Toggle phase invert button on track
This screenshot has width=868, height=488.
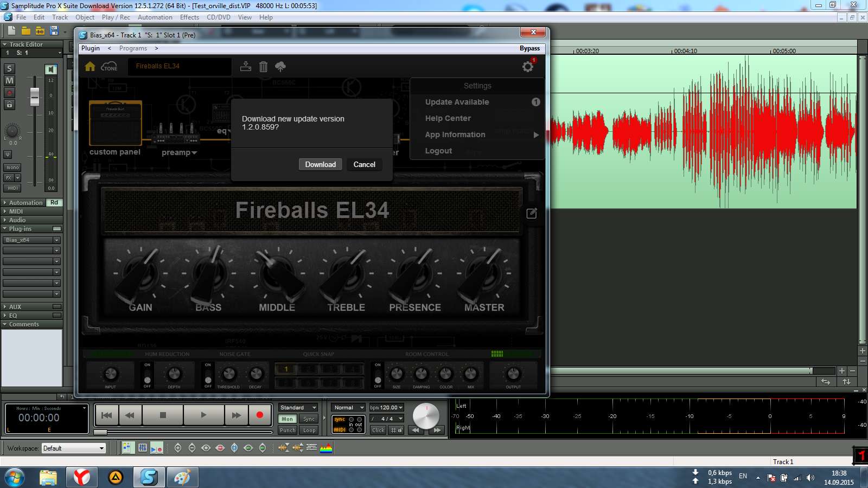[8, 155]
